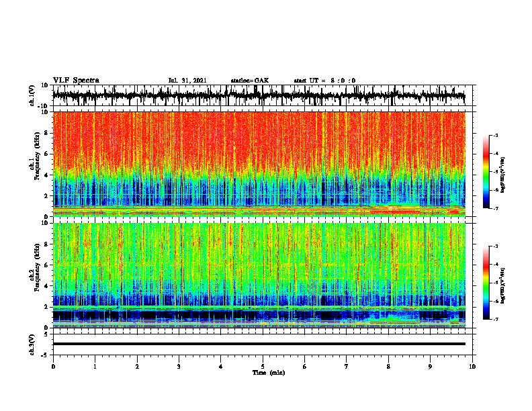
Task: Click the time axis end tick label '10'
Action: tap(472, 367)
